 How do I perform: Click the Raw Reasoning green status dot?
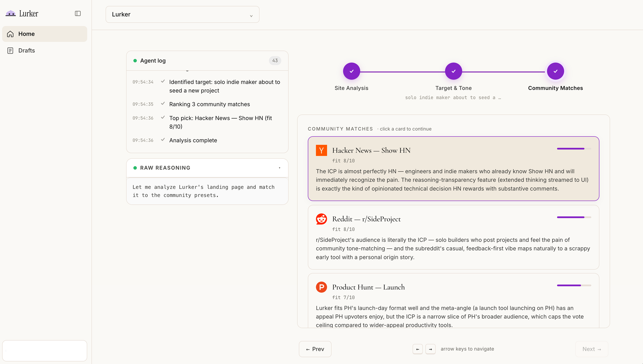pyautogui.click(x=135, y=168)
